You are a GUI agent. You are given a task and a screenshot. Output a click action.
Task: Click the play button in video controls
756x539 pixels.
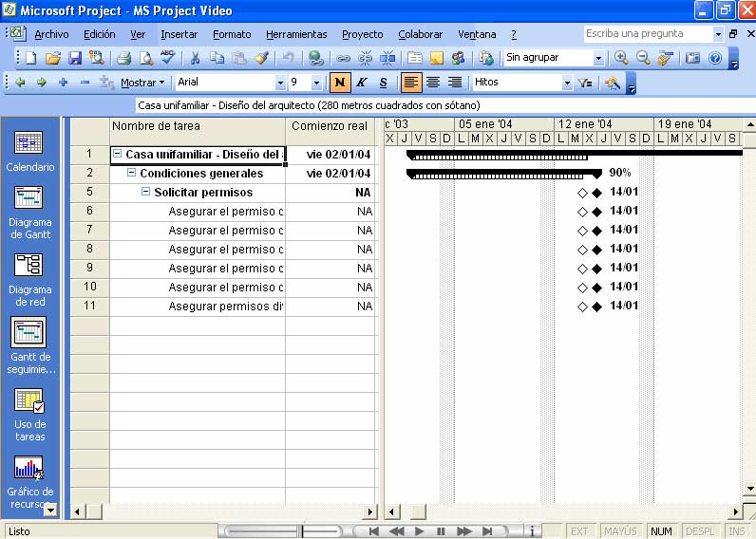coord(420,531)
